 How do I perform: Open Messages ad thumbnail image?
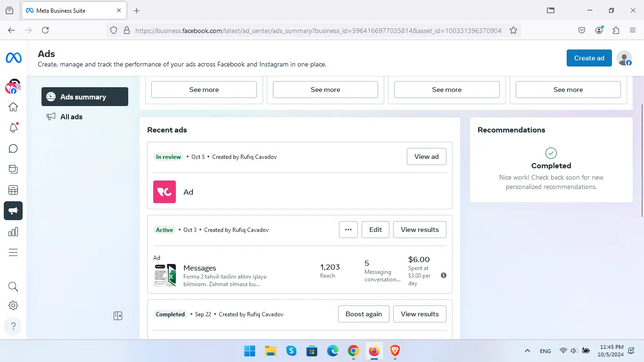[165, 275]
